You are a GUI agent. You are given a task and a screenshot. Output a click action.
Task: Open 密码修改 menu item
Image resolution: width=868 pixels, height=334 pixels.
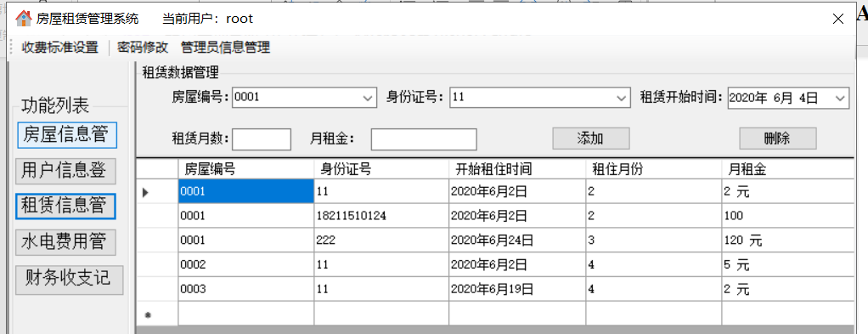point(143,48)
